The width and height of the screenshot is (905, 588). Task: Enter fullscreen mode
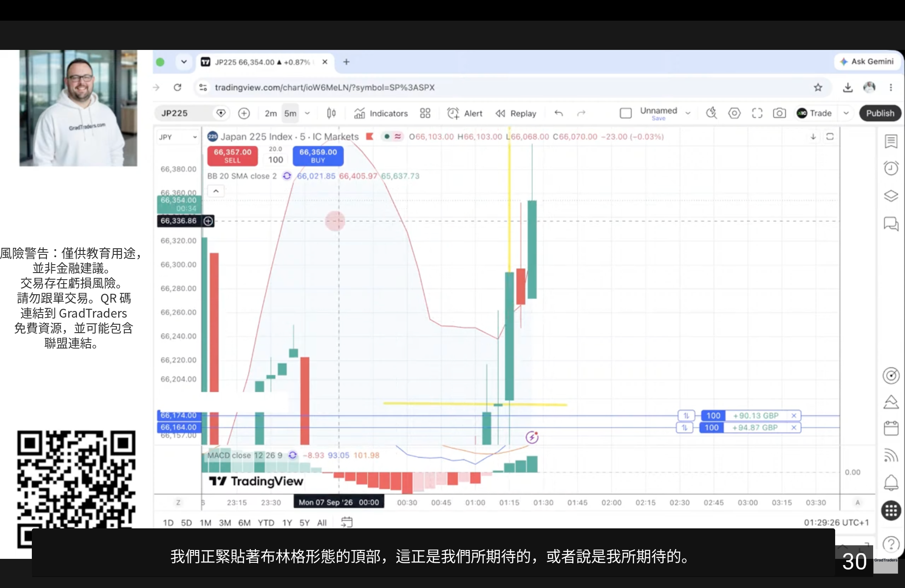point(757,114)
